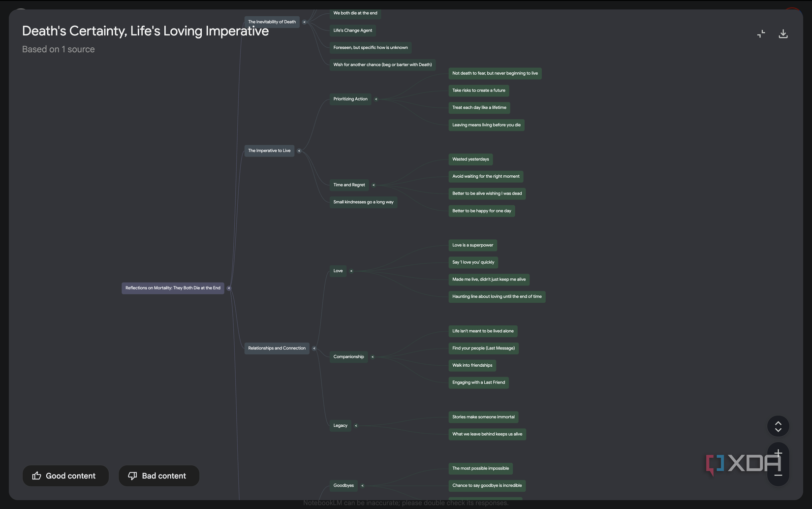Screen dimensions: 812x509
Task: Zoom out with the minus control
Action: pyautogui.click(x=778, y=475)
